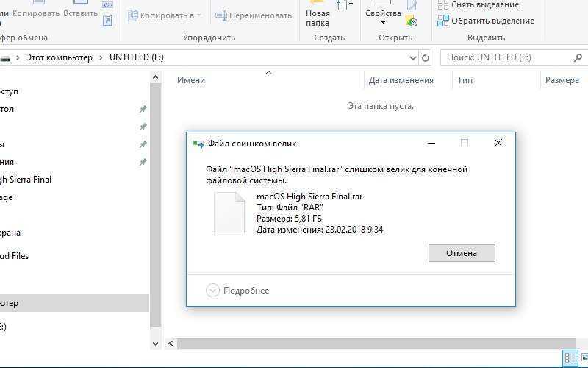The height and width of the screenshot is (368, 588).
Task: Click the breadcrumb chevron after 'Этот компьютер'
Action: click(x=101, y=58)
